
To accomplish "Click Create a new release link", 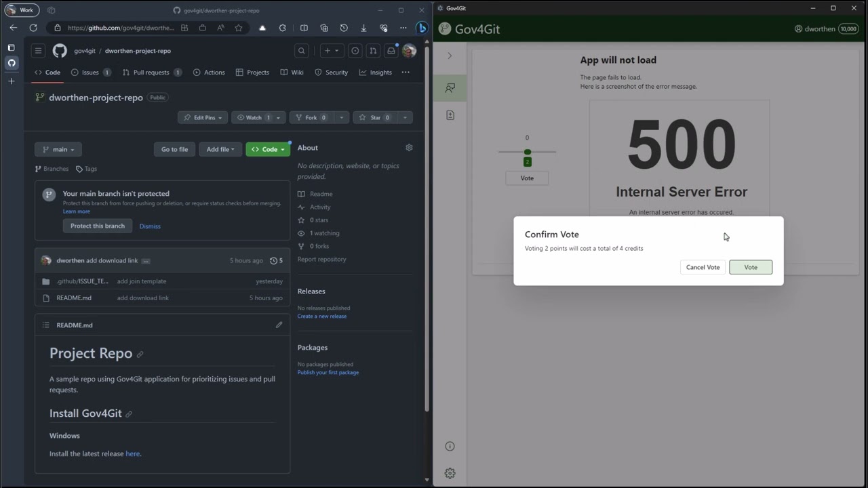I will point(321,316).
